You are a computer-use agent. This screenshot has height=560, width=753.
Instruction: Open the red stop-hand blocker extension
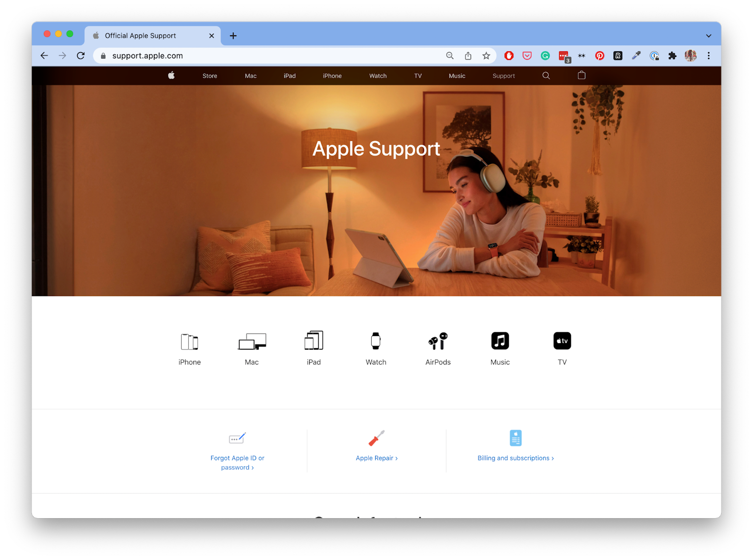click(x=509, y=56)
